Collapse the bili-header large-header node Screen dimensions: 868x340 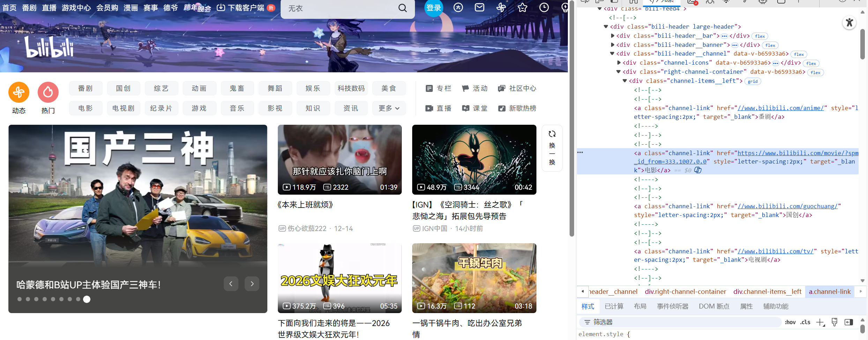(x=606, y=27)
